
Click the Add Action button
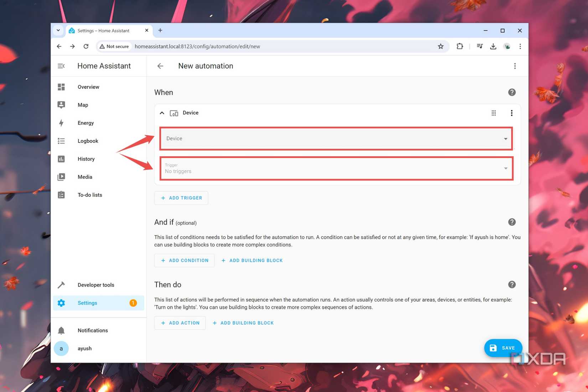coord(180,323)
